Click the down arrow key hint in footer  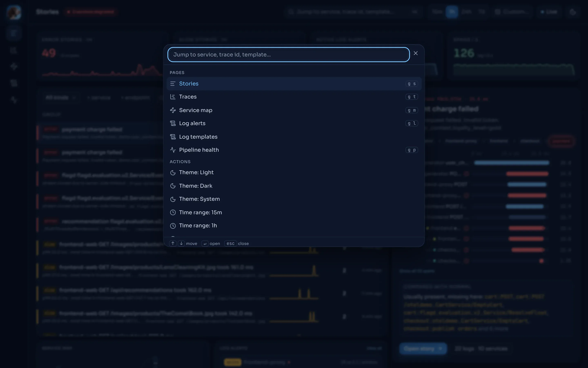click(181, 243)
